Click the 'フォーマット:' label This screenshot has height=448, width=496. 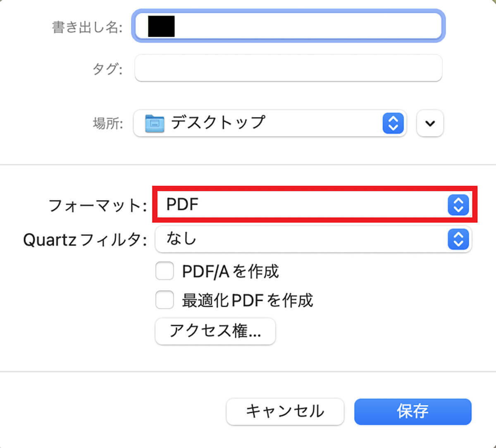coord(98,205)
